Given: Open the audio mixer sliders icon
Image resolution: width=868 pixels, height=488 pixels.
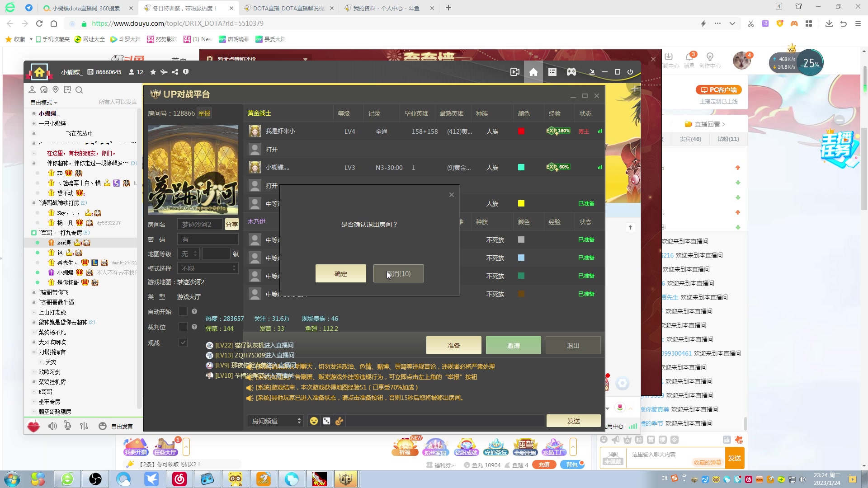Looking at the screenshot, I should tap(84, 426).
